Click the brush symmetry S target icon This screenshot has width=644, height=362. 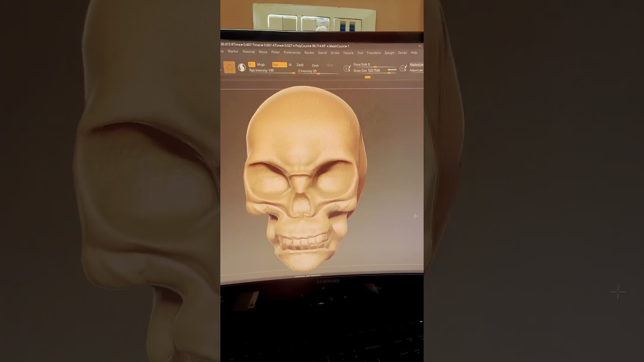pos(347,68)
